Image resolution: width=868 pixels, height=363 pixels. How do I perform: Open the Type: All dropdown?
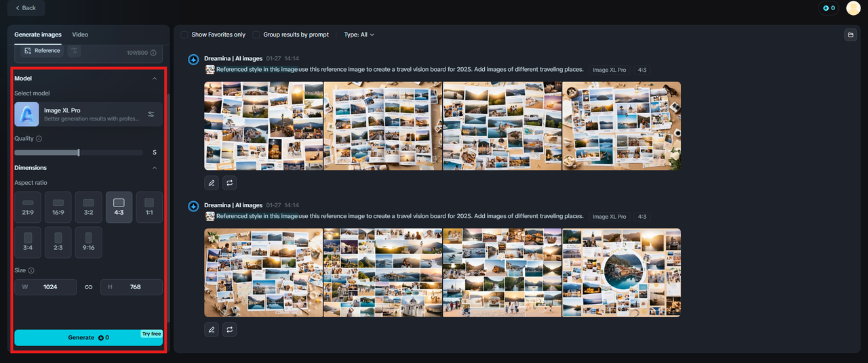pos(359,35)
